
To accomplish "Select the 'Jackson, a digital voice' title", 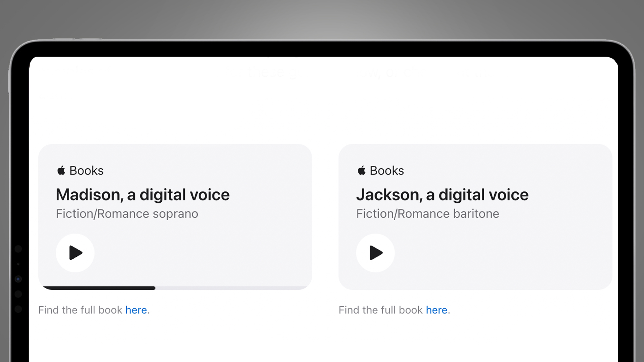I will pyautogui.click(x=442, y=195).
